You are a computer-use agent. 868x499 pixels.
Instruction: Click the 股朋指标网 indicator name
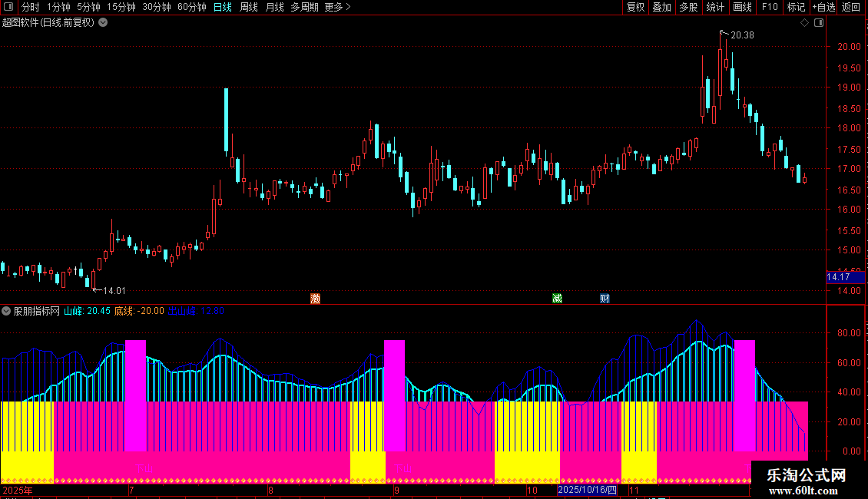[37, 311]
